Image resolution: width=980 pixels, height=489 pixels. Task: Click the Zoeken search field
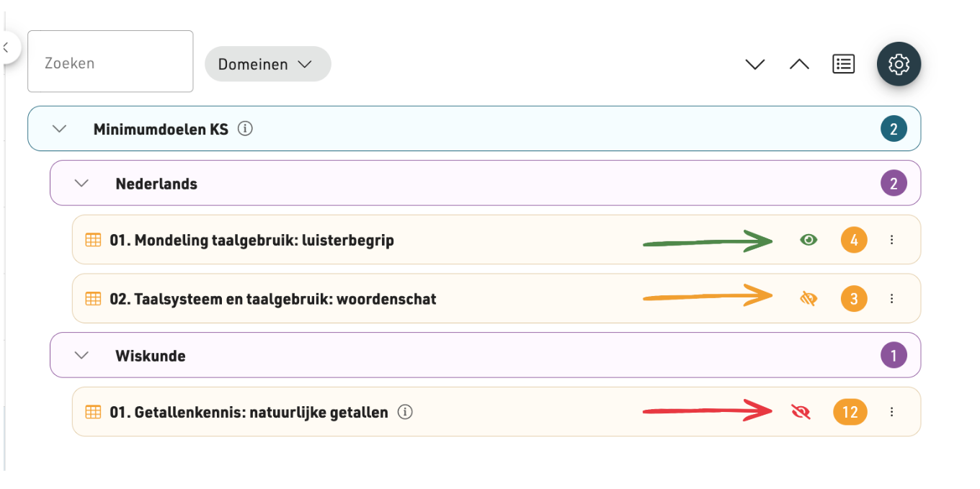(x=110, y=61)
